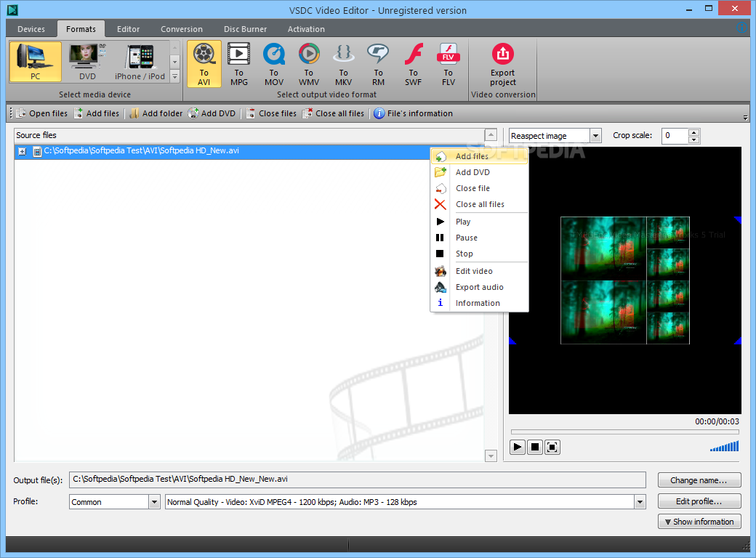Switch to the Conversion tab

click(x=182, y=29)
